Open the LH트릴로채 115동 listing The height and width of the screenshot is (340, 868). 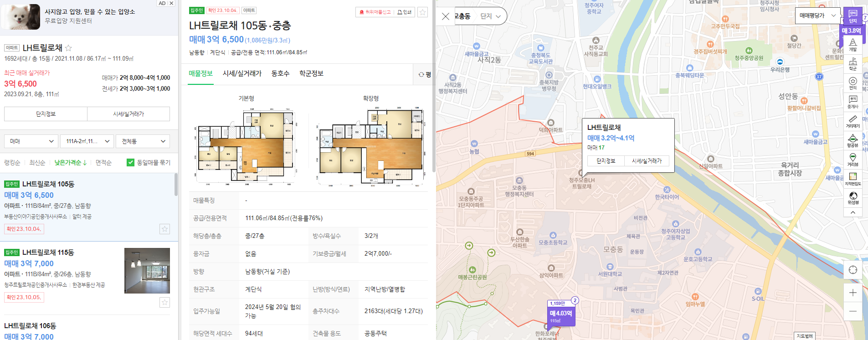point(48,252)
